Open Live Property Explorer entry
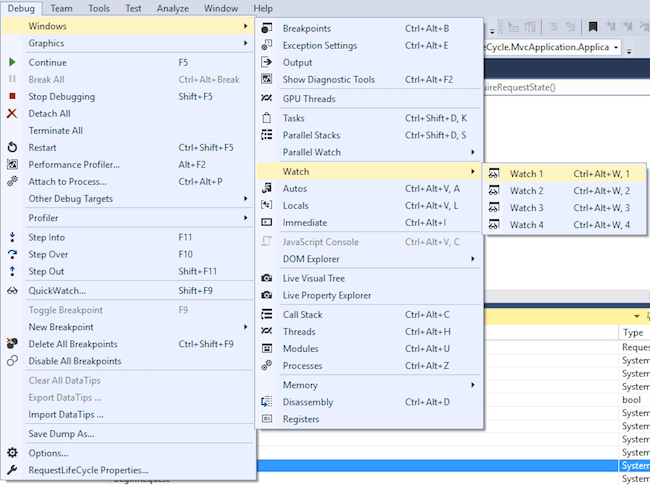The height and width of the screenshot is (485, 650). coord(369,295)
